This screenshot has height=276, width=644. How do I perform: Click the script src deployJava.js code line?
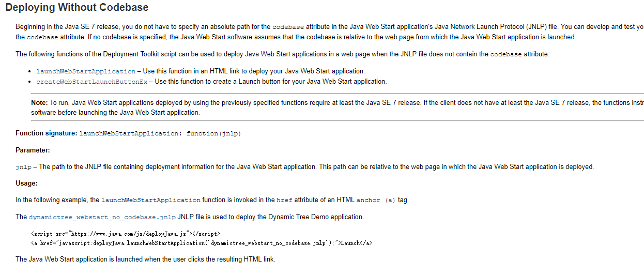pyautogui.click(x=126, y=234)
